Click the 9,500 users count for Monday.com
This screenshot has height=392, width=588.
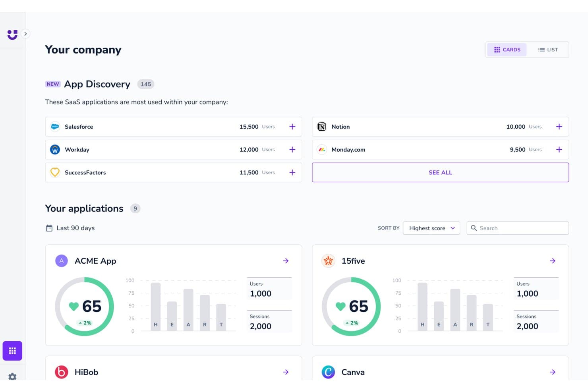coord(518,150)
